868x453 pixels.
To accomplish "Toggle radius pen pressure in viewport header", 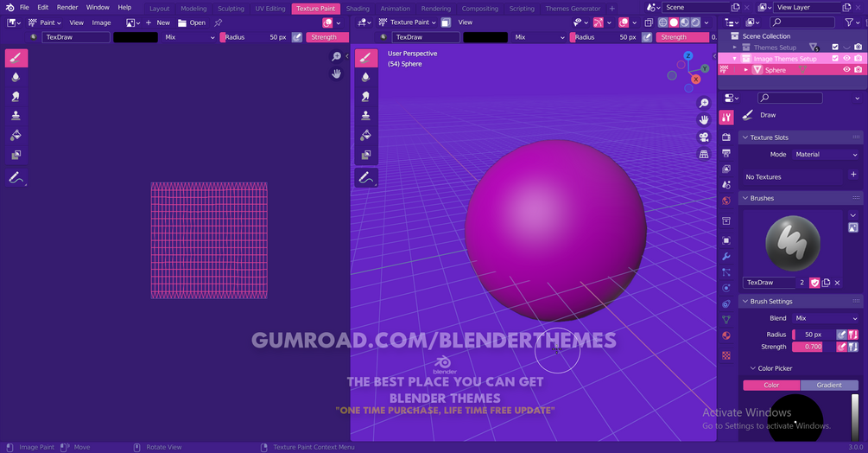I will [647, 37].
